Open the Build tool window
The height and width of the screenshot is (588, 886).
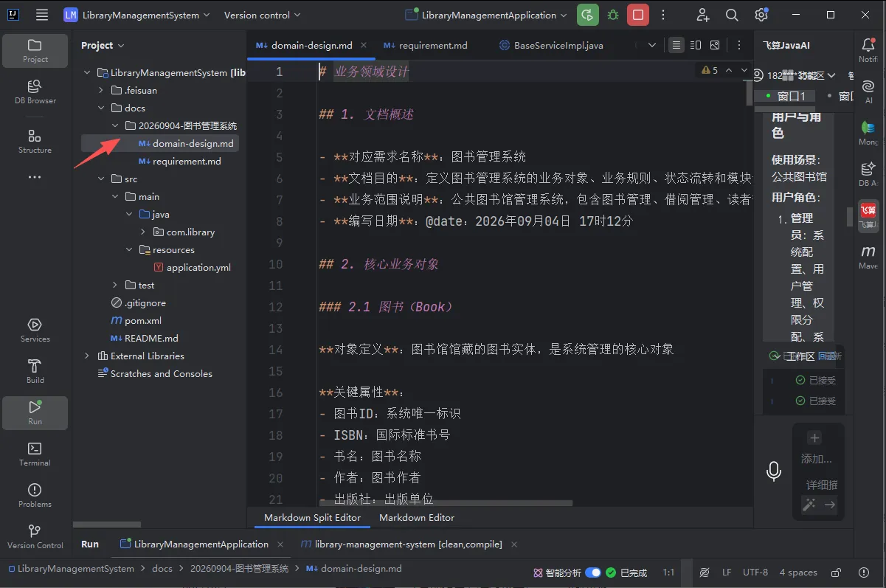tap(35, 372)
